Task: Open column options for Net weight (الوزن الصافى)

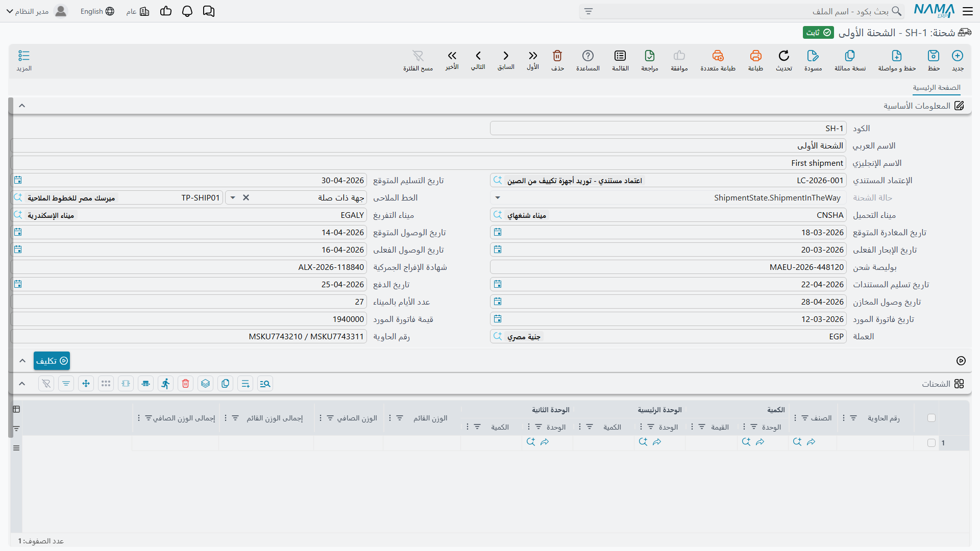Action: (x=321, y=418)
